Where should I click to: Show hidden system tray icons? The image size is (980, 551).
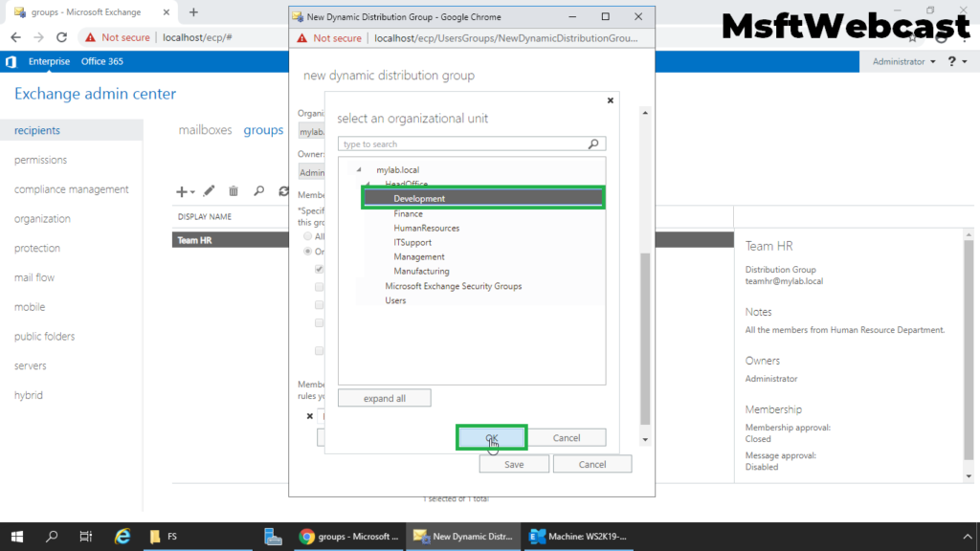(x=968, y=537)
